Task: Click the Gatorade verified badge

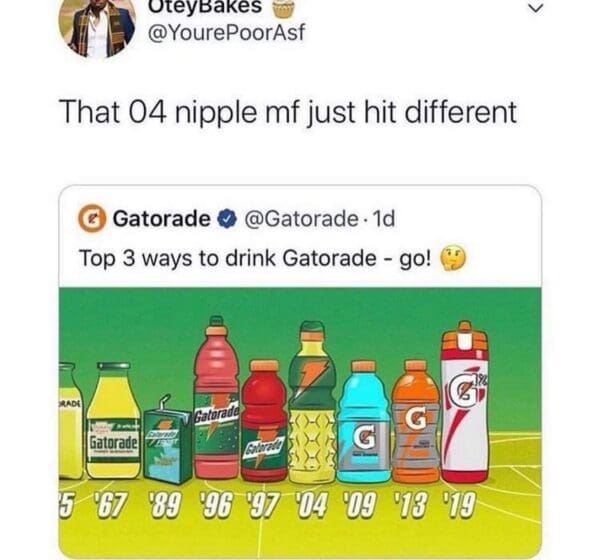Action: [227, 219]
